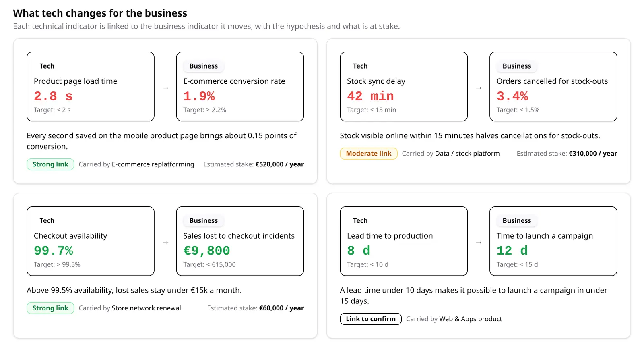The width and height of the screenshot is (644, 347).
Task: Click the Strong link badge for E-commerce replatforming
Action: coord(50,164)
